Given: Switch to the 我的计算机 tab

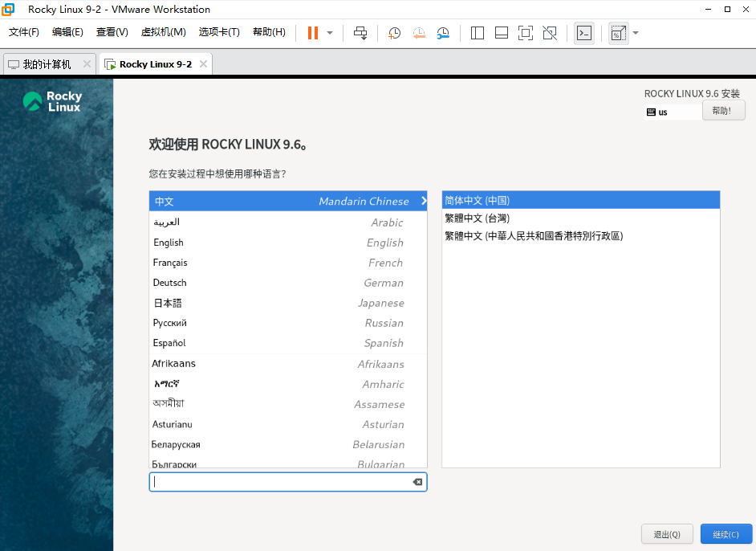Looking at the screenshot, I should click(47, 62).
